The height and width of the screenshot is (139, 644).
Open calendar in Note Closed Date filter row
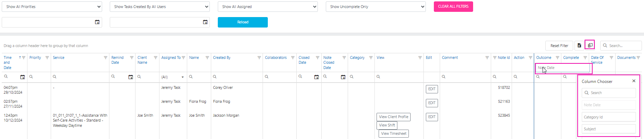[x=343, y=77]
